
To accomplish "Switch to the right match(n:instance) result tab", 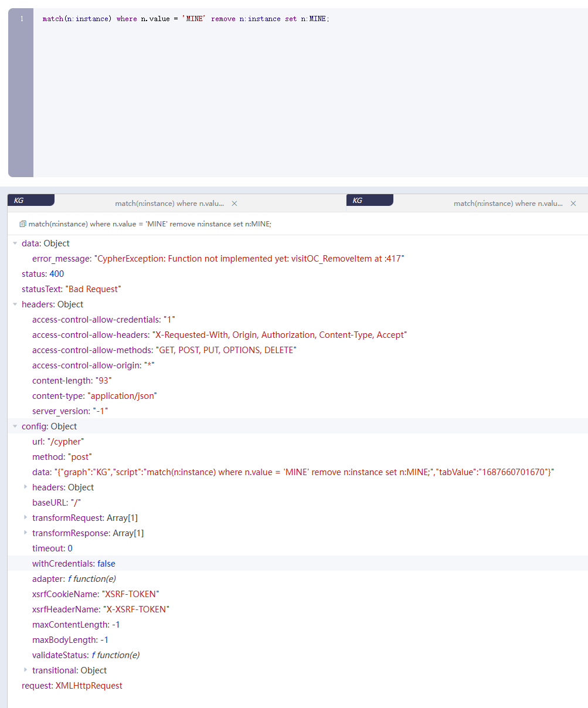I will (508, 203).
